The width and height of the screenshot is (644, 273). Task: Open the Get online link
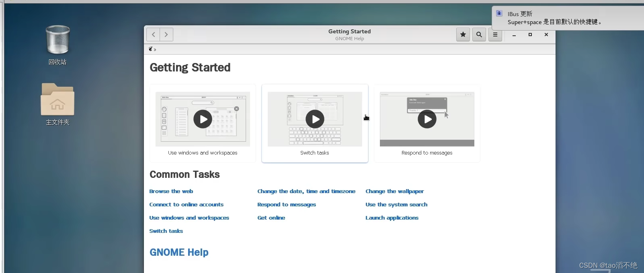point(271,218)
